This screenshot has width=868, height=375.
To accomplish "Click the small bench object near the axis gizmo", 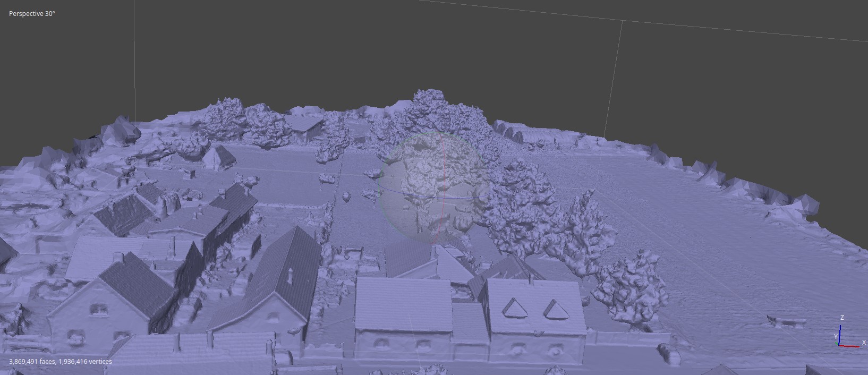I will (x=787, y=320).
